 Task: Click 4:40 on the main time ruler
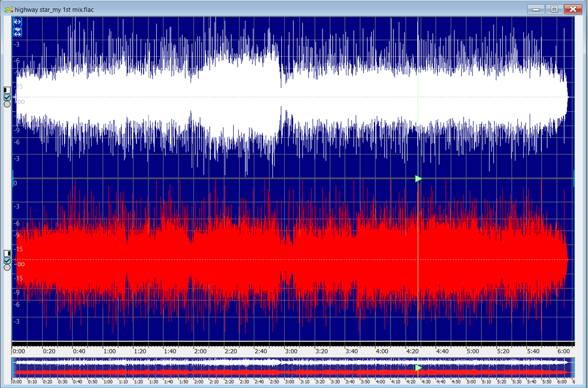(442, 351)
